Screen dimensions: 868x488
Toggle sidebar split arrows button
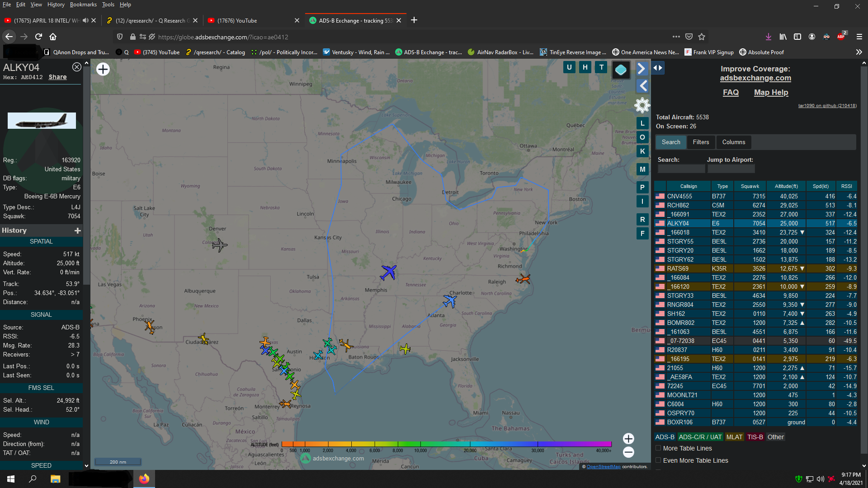click(658, 68)
